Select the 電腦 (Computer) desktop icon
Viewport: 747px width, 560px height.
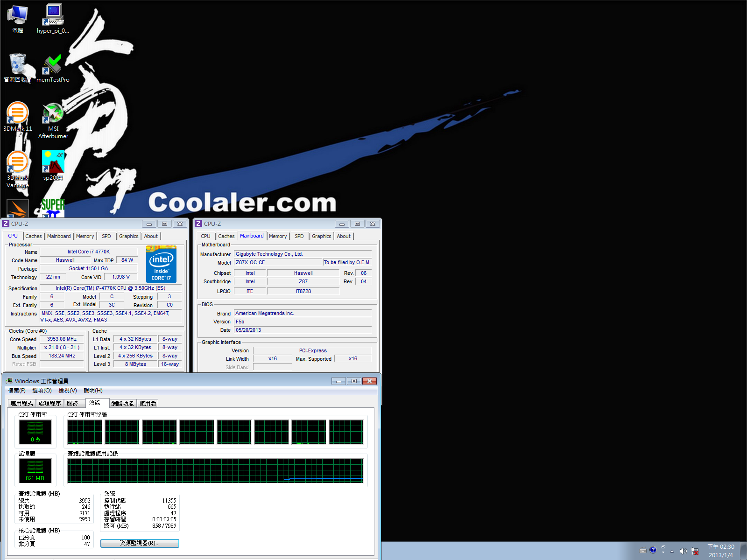click(x=18, y=19)
